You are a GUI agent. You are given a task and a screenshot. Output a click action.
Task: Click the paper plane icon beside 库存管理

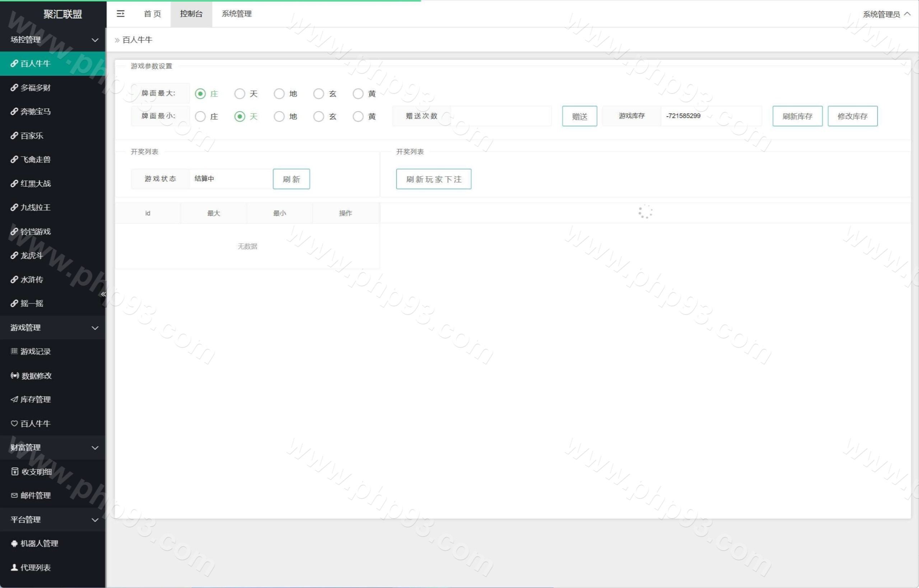(x=14, y=400)
